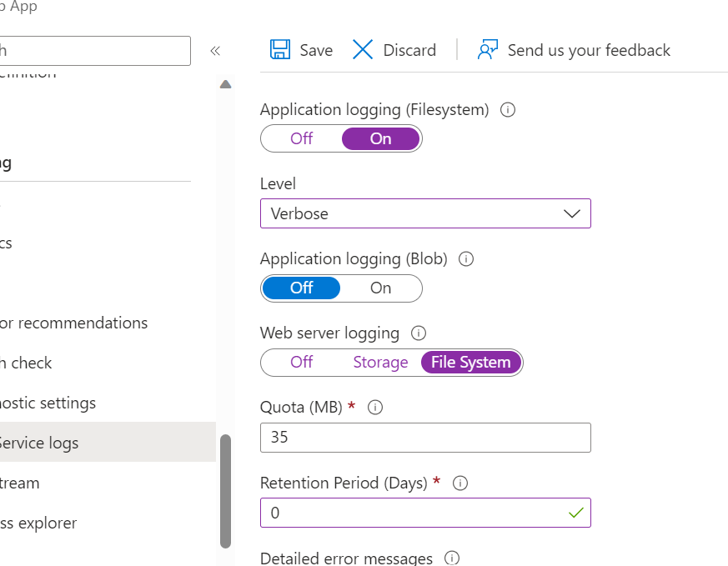Click info icon beside Quota (MB)
The image size is (728, 566).
click(x=375, y=408)
